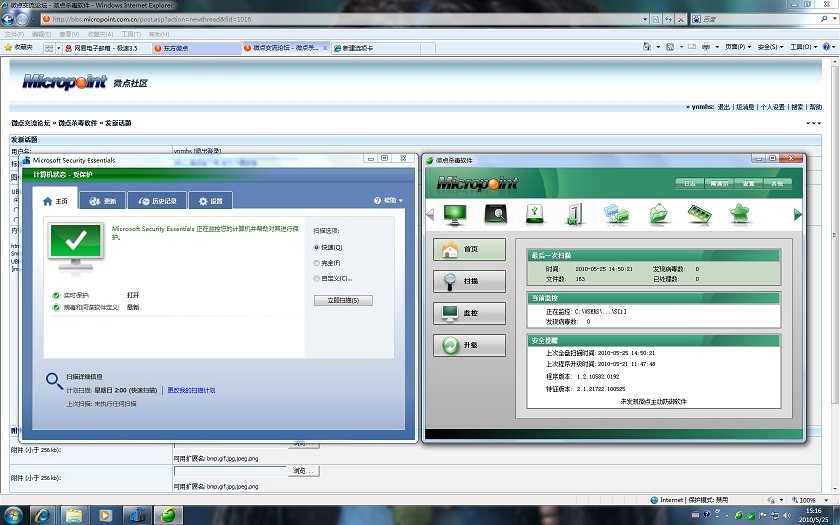This screenshot has height=525, width=840.
Task: Click the 浏览 button for the second attachment
Action: tap(303, 471)
